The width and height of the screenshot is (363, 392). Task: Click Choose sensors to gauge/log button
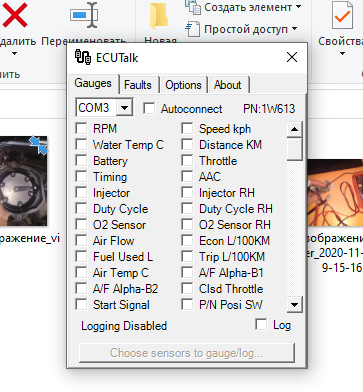click(187, 353)
